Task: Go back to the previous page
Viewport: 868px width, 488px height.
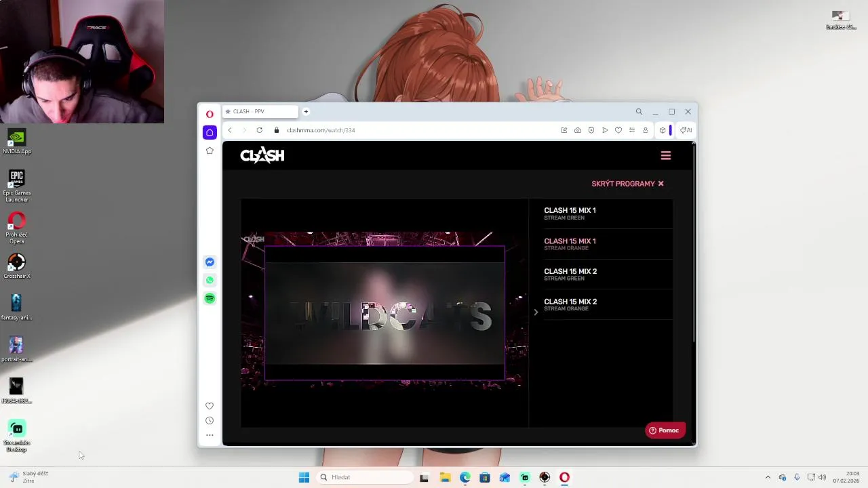Action: click(230, 130)
